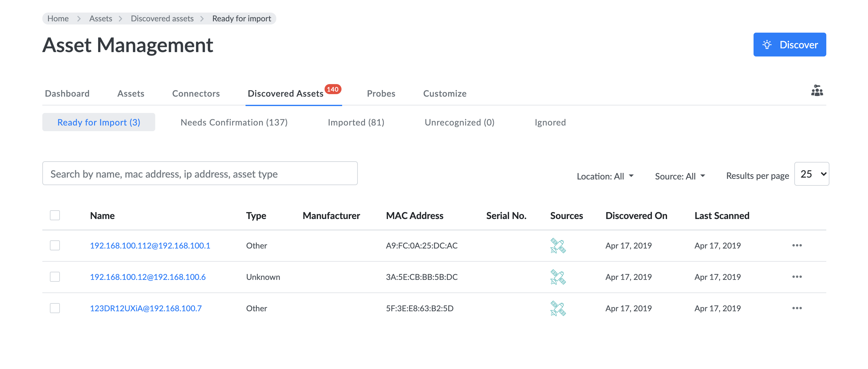Click the user groups icon at top right

click(817, 91)
